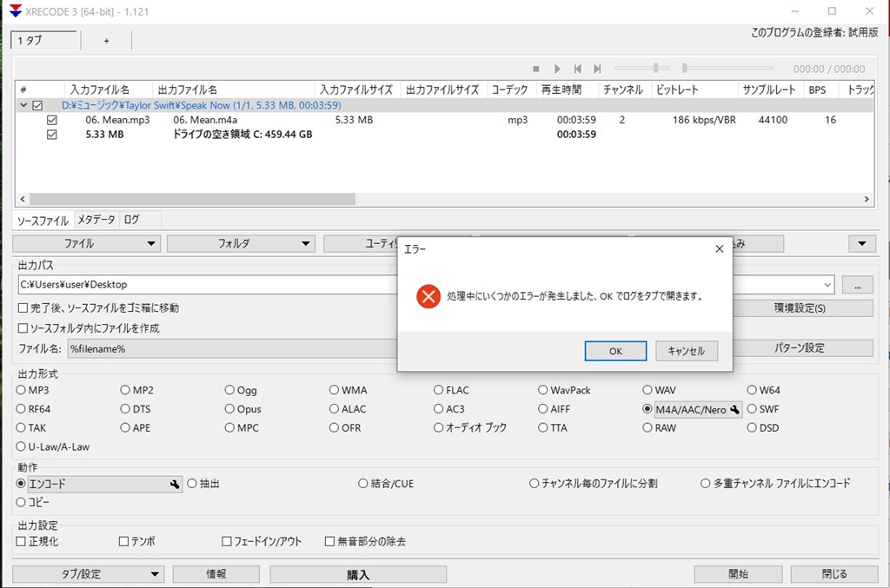Click the ファイル名 pattern field
This screenshot has height=588, width=890.
[233, 349]
